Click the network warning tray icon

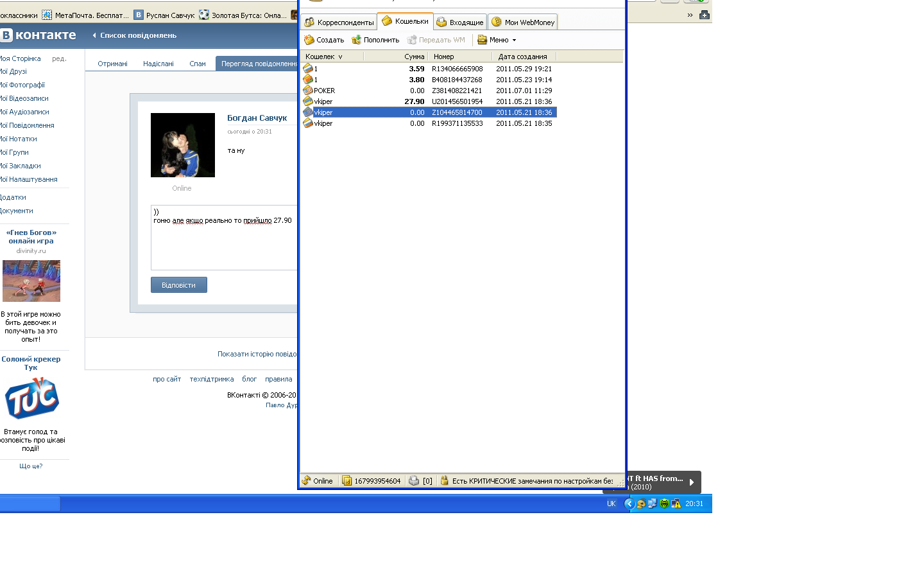pos(676,504)
